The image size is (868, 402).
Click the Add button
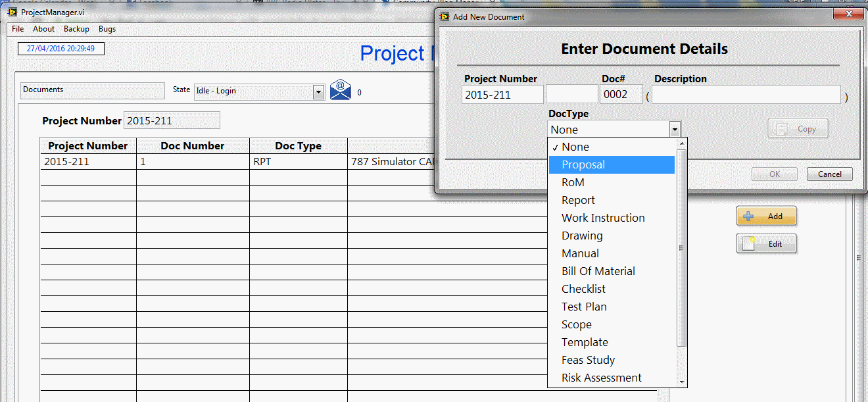pyautogui.click(x=766, y=216)
